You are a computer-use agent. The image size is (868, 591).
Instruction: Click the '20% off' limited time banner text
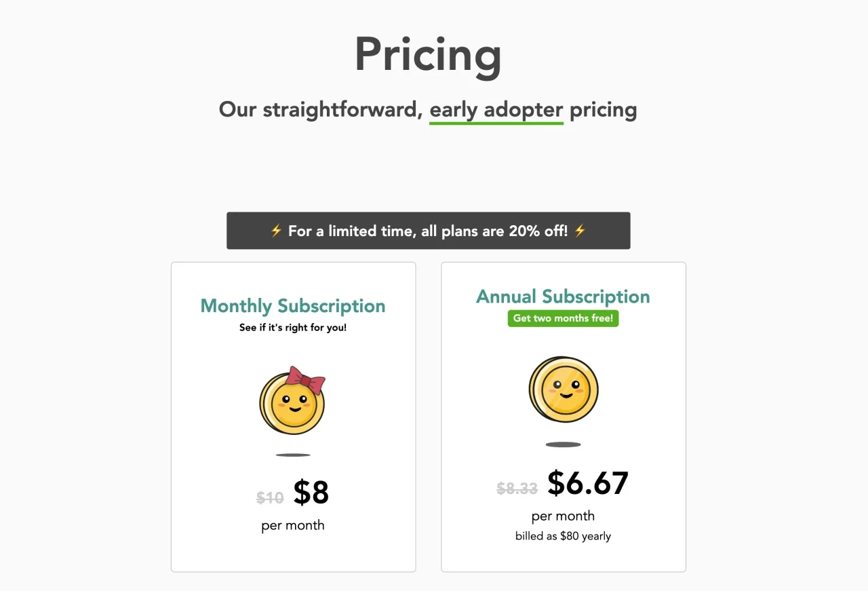pos(428,231)
